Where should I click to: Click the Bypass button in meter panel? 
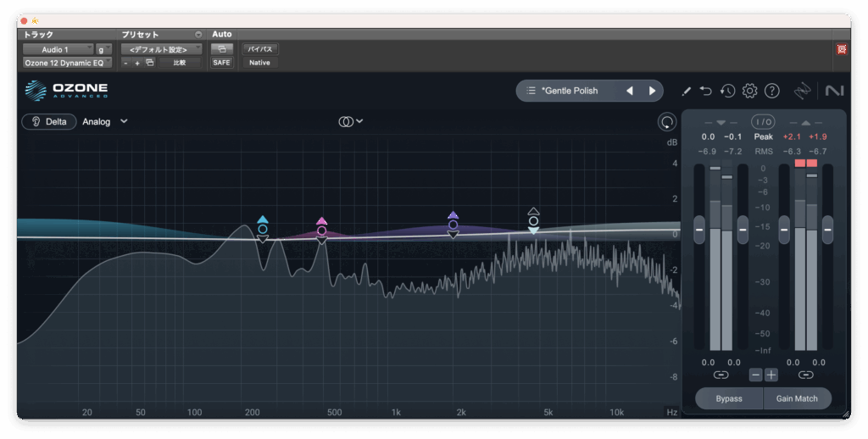[728, 398]
